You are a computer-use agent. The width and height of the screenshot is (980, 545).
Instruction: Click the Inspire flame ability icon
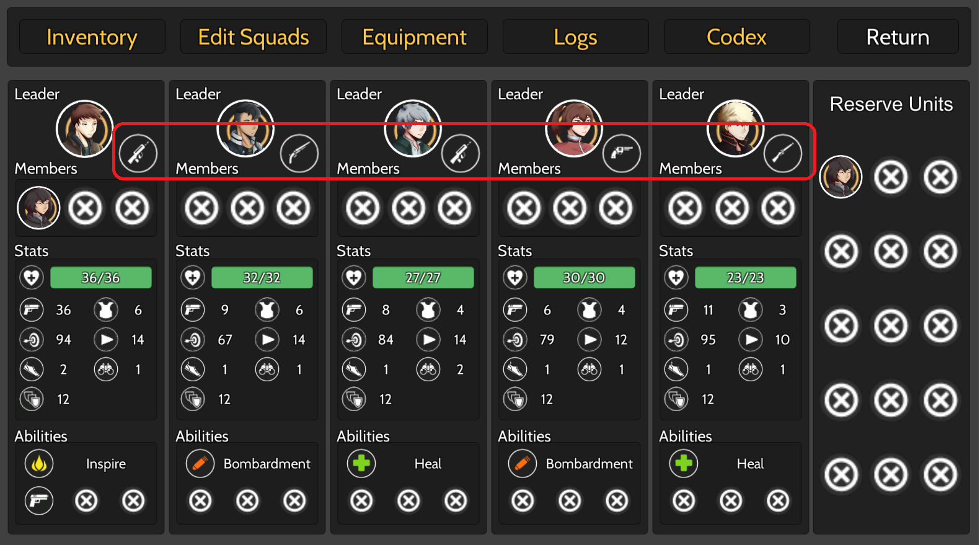39,464
